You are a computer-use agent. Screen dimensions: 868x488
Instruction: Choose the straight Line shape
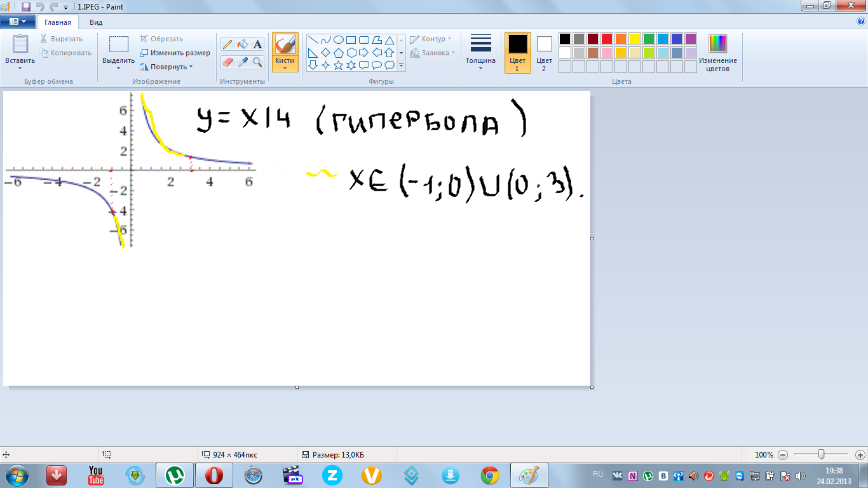pyautogui.click(x=313, y=40)
